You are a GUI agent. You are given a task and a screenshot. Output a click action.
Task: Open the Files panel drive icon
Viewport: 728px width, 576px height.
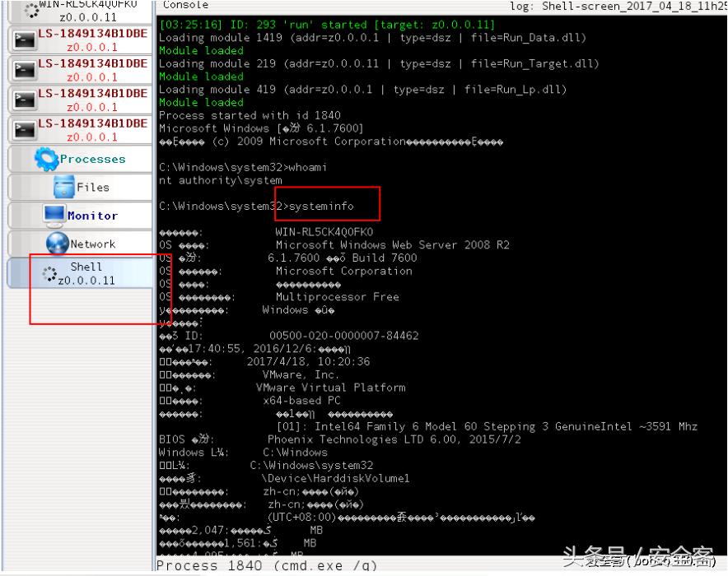pos(63,187)
